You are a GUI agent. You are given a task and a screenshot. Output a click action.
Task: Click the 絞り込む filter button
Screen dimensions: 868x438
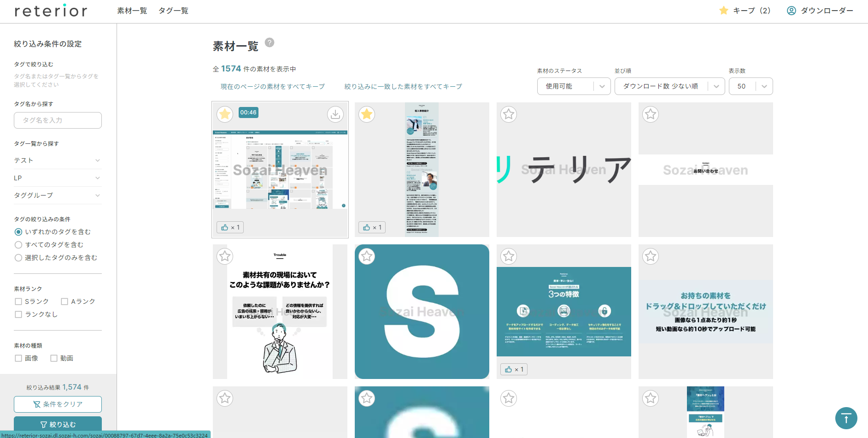click(x=58, y=424)
